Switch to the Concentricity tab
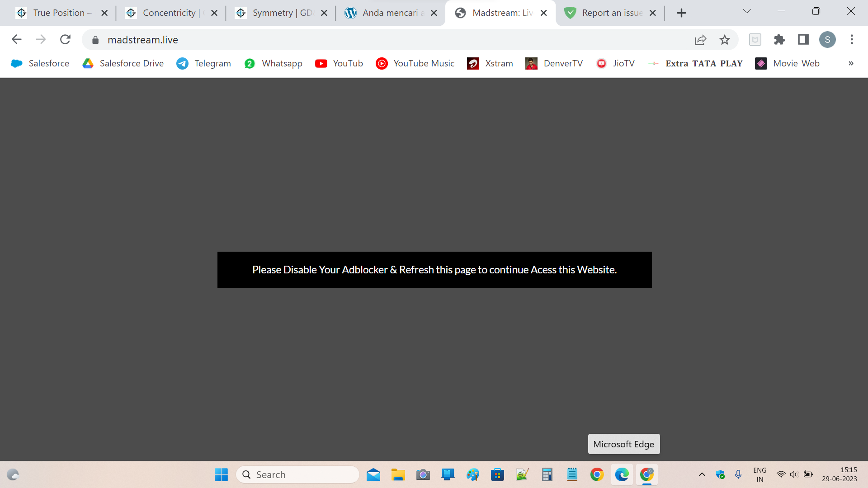This screenshot has height=488, width=868. click(170, 13)
